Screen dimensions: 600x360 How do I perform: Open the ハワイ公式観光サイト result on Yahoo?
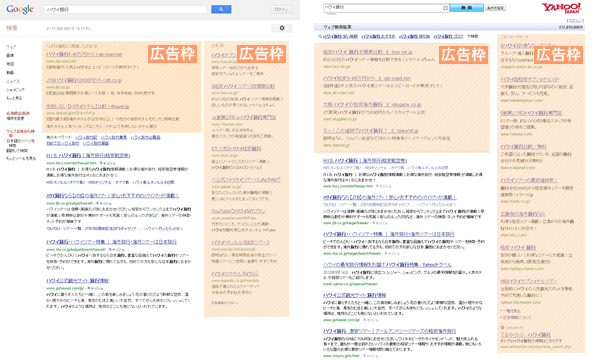click(355, 295)
